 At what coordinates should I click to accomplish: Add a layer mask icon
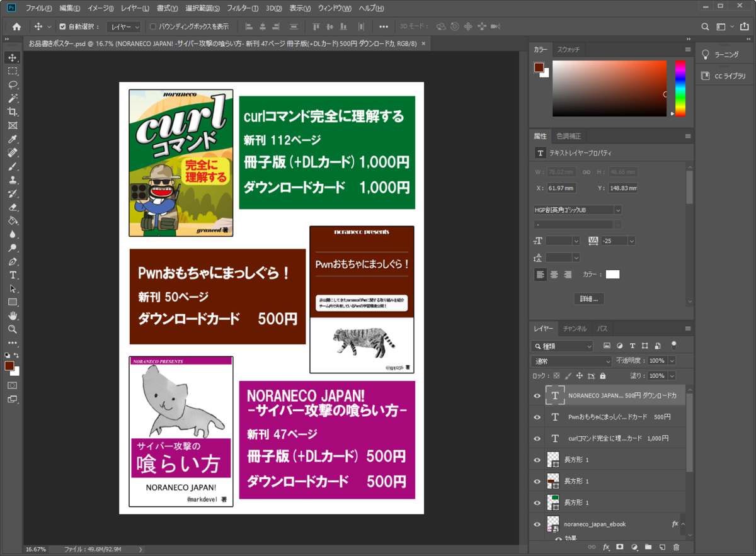pos(620,547)
